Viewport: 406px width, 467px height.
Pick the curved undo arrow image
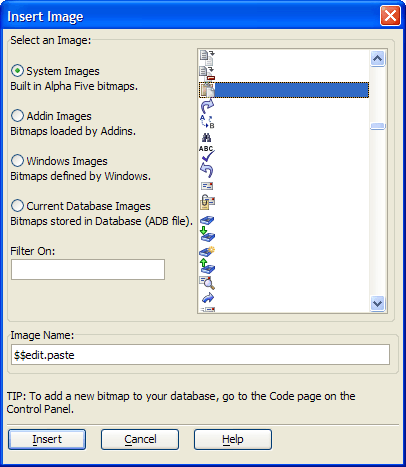click(207, 170)
